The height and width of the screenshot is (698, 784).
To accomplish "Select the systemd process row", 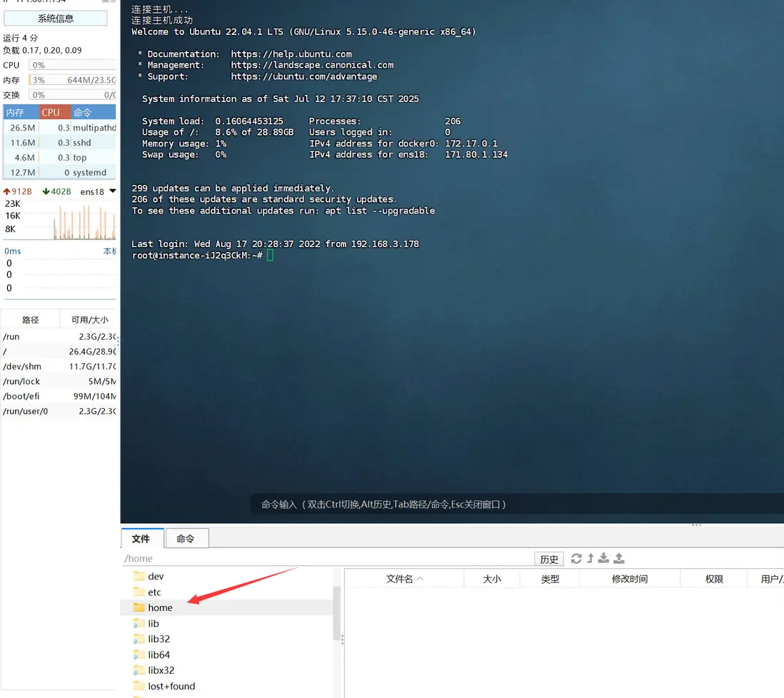I will click(x=59, y=173).
